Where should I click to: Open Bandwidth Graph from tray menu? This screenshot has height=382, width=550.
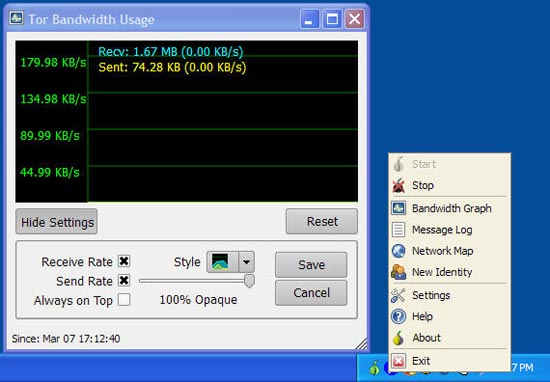[449, 208]
